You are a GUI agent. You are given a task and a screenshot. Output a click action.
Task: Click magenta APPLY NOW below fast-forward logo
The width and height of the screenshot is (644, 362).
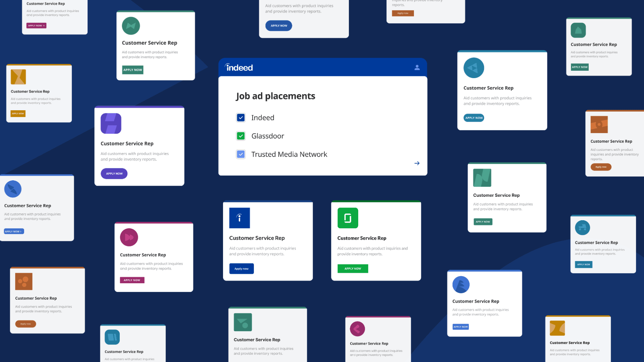pos(132,280)
